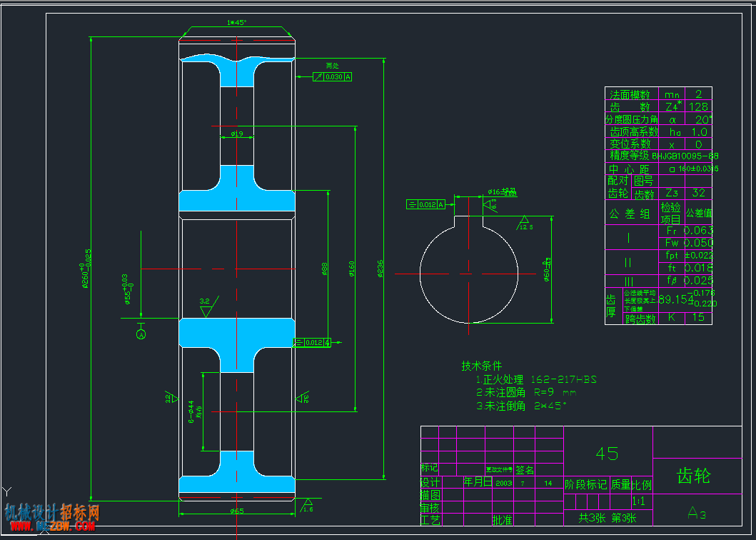This screenshot has width=756, height=540.
Task: Select the 1.6 roughness symbol at bottom
Action: (307, 505)
